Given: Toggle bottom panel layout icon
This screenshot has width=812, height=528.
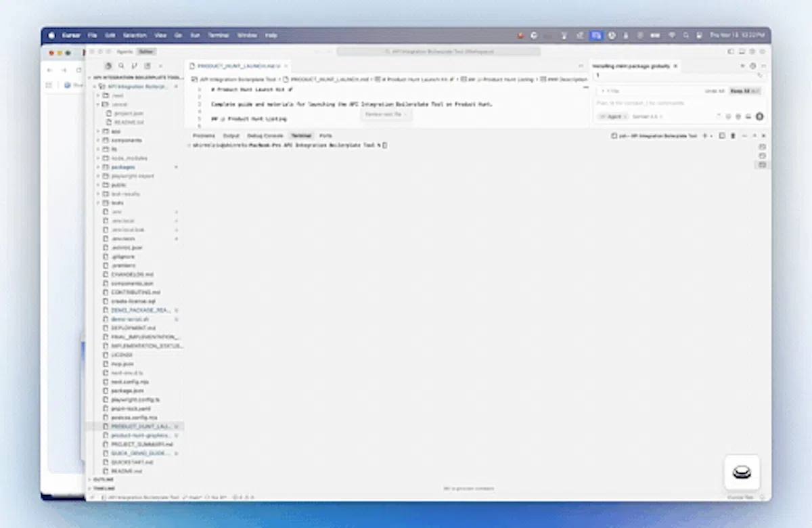Looking at the screenshot, I should [x=742, y=51].
